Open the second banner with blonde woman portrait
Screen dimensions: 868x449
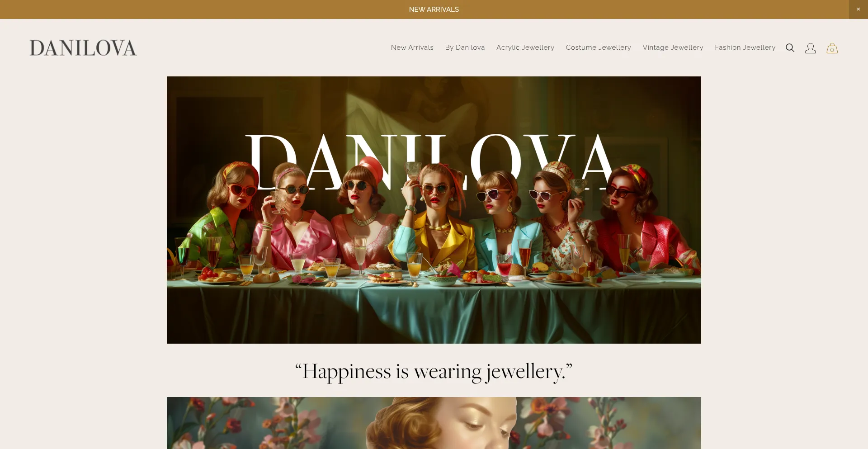(x=434, y=423)
